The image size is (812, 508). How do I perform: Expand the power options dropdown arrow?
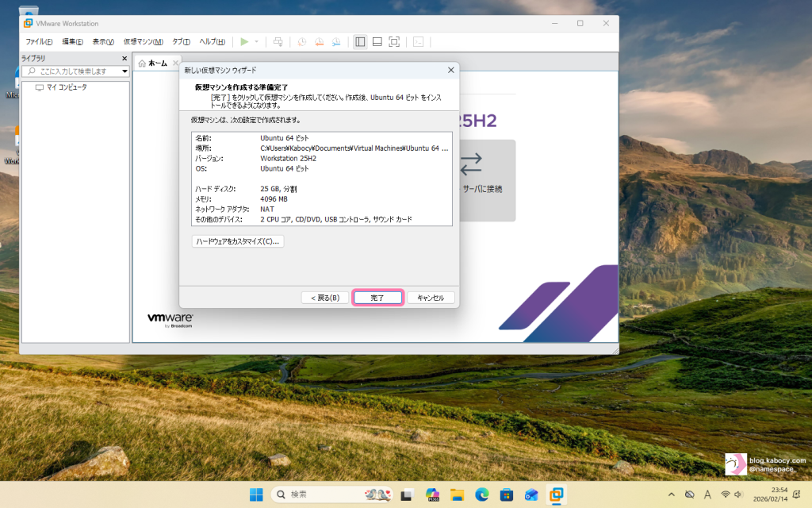[256, 41]
